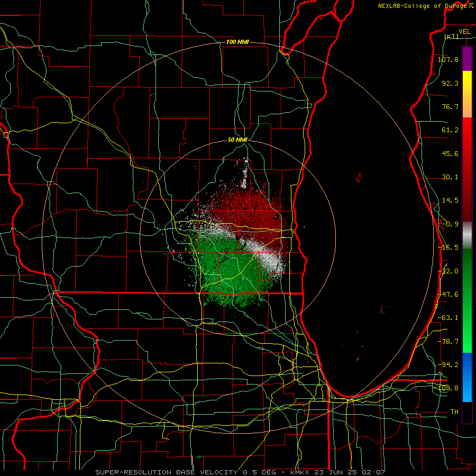Select the 30.1 legend value
Image resolution: width=476 pixels, height=476 pixels.
450,177
